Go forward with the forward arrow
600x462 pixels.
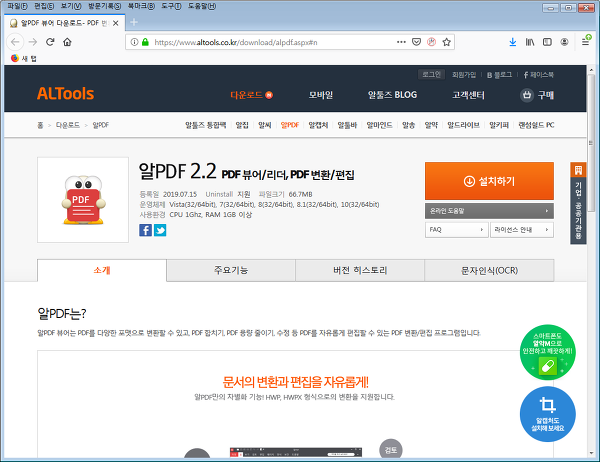click(33, 42)
